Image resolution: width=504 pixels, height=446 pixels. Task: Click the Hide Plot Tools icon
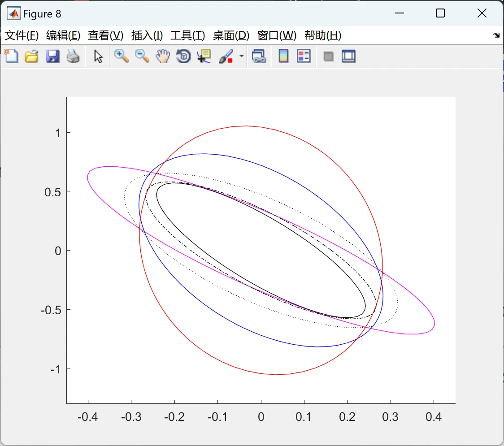click(328, 56)
